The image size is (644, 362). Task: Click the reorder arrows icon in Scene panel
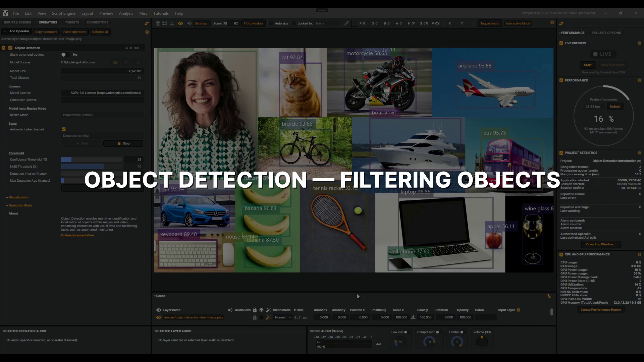[549, 296]
